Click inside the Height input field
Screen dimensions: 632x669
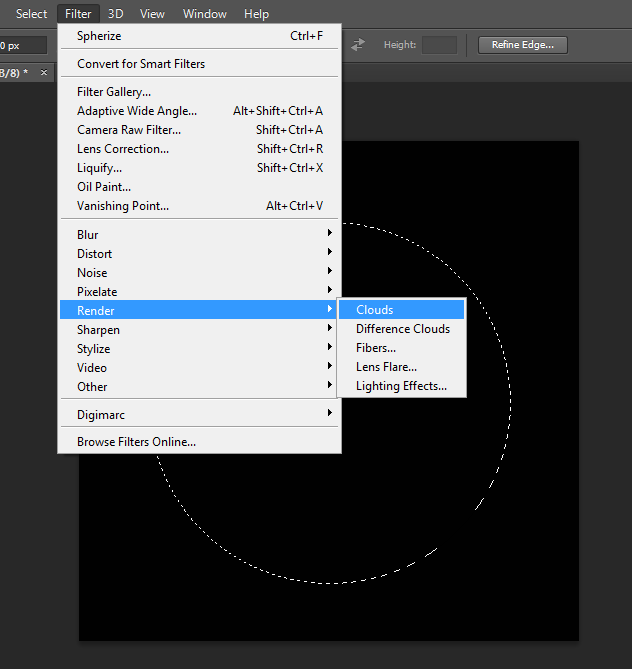[439, 45]
